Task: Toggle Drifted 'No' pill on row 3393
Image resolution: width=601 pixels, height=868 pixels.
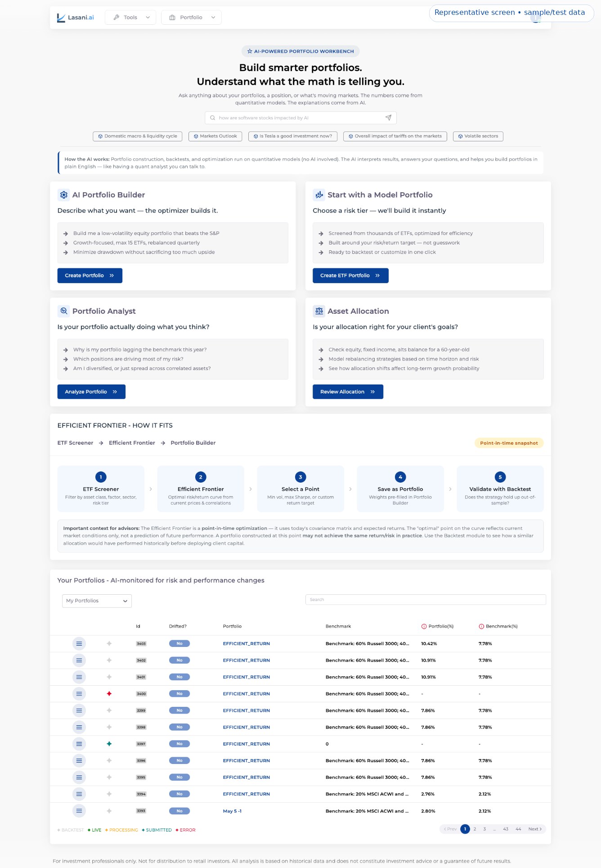Action: tap(179, 811)
